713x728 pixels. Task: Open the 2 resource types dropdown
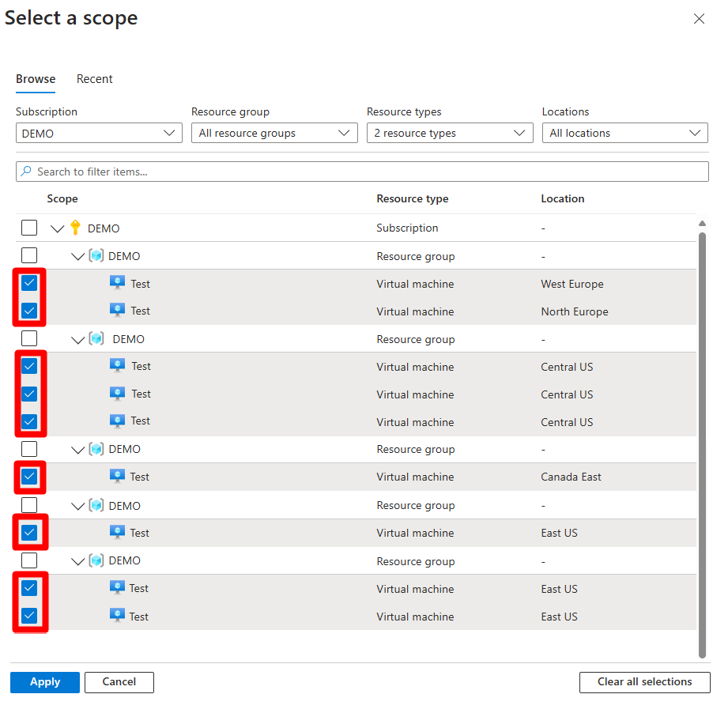[450, 134]
